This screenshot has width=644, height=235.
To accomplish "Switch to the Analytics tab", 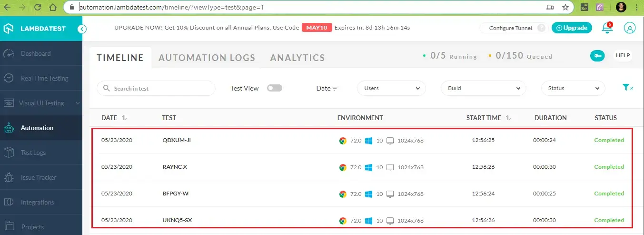I will tap(297, 58).
